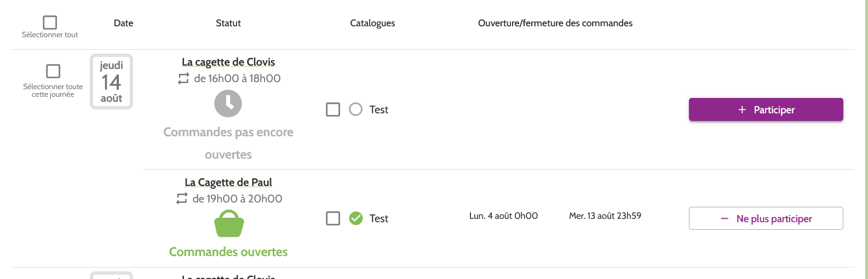Open the La cagette de Clovis link
868x279 pixels.
(228, 62)
